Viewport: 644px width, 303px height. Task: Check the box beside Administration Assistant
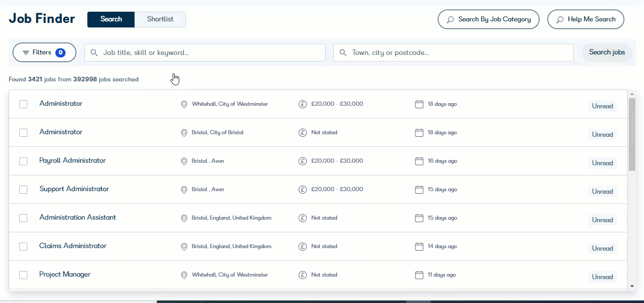coord(23,218)
